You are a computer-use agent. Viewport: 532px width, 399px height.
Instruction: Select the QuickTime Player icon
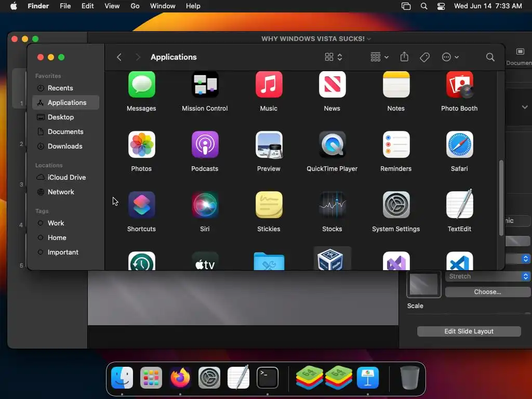(x=332, y=144)
